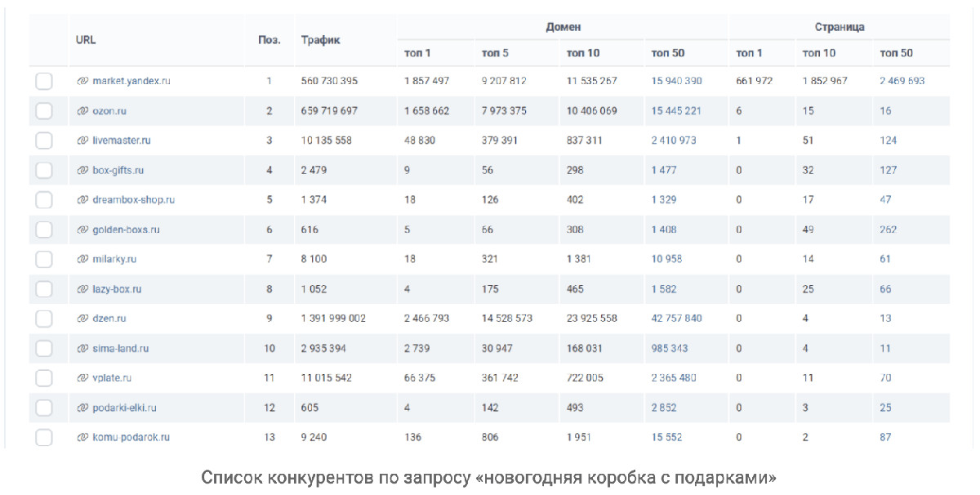Click the link icon beside lazy-box.ru
The height and width of the screenshot is (495, 980).
click(82, 289)
